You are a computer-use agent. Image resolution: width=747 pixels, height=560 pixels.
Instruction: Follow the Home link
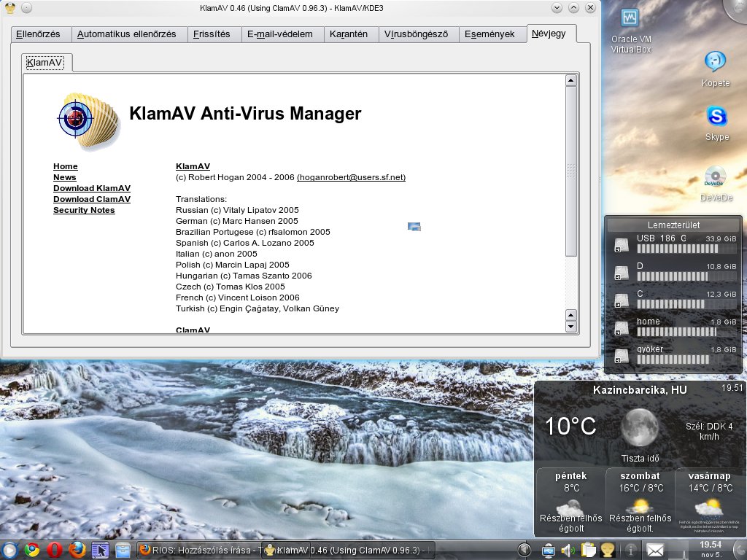pyautogui.click(x=66, y=166)
